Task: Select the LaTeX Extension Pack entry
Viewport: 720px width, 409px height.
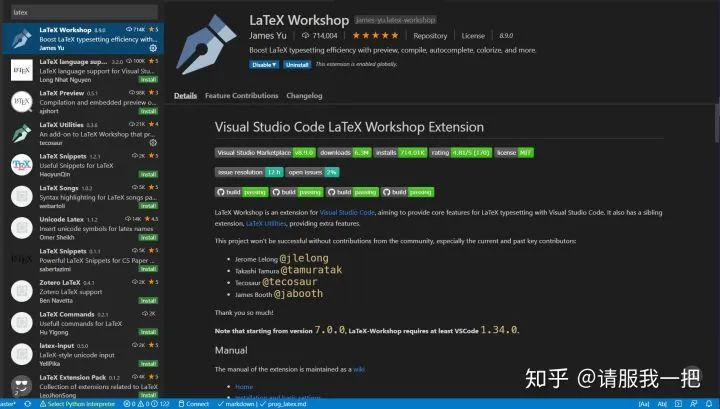Action: [83, 384]
